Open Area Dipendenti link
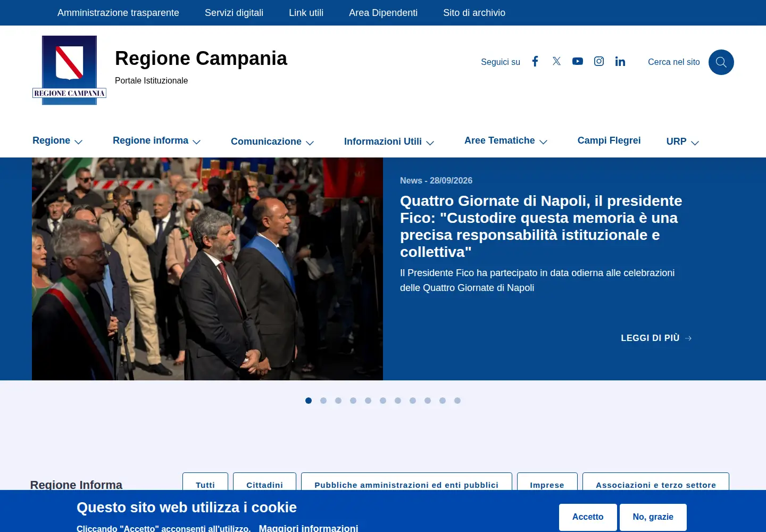The height and width of the screenshot is (532, 766). pos(383,13)
